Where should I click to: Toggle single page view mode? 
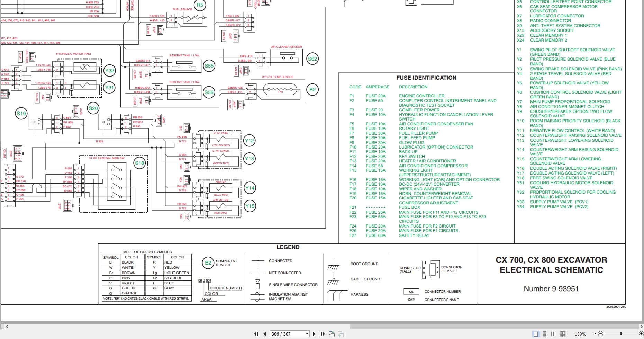click(x=536, y=334)
